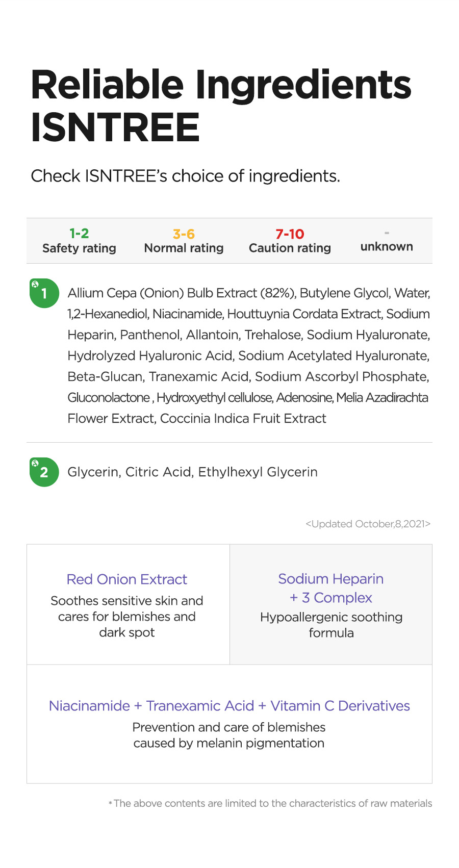Viewport: 459px width, 868px height.
Task: Click 'Soothes sensitive skin' description text
Action: coord(127,616)
